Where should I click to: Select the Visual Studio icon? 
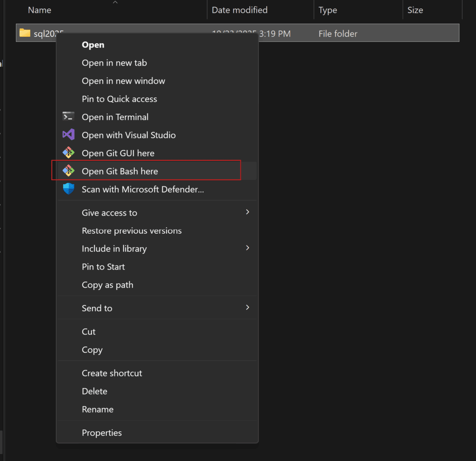[68, 135]
